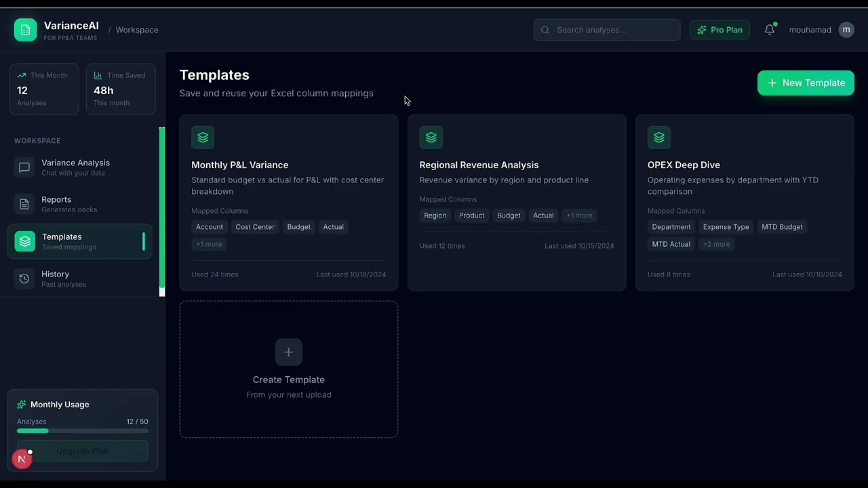
Task: Expand +1 more in Monthly P&L Variance
Action: pyautogui.click(x=209, y=244)
